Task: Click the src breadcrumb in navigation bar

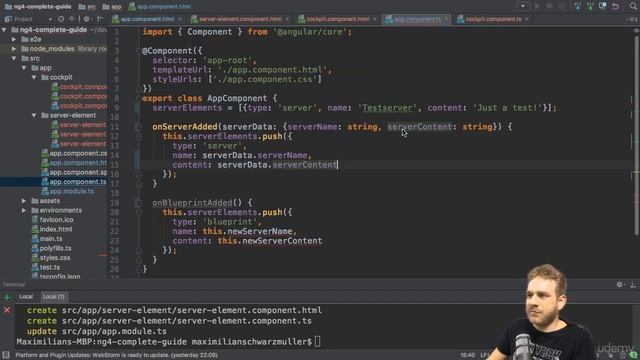Action: click(87, 7)
